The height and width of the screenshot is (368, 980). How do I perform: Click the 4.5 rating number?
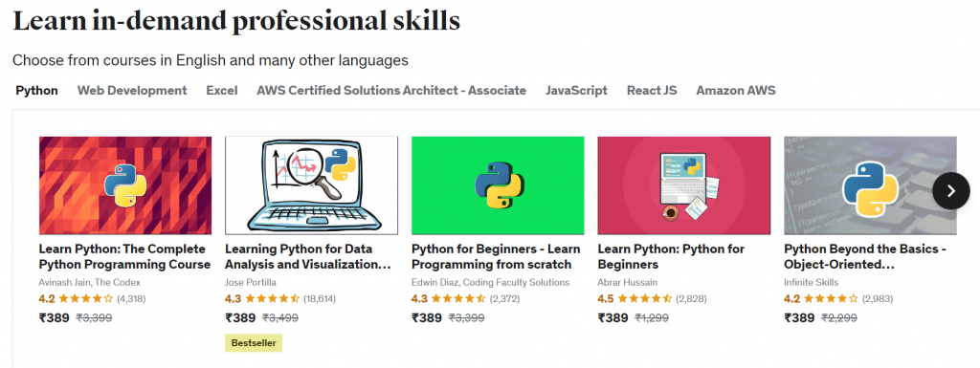[606, 299]
